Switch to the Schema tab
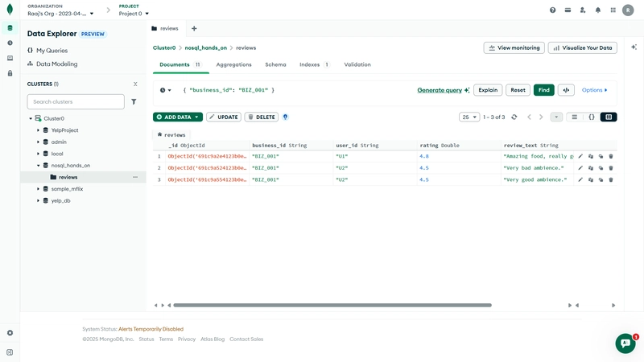 (275, 64)
